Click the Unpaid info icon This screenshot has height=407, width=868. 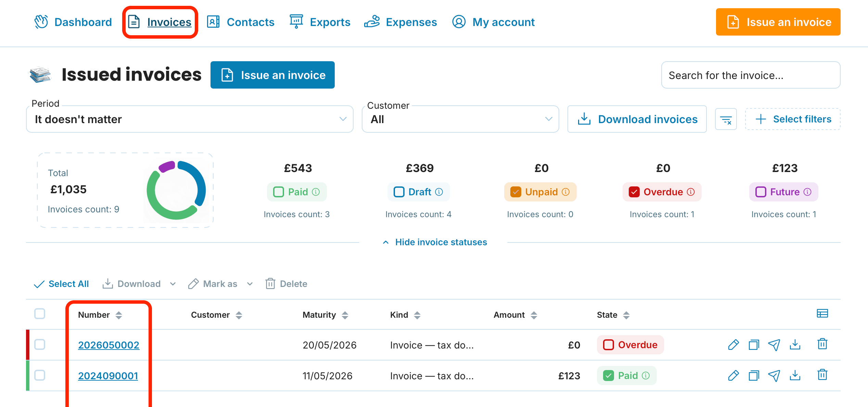click(566, 192)
